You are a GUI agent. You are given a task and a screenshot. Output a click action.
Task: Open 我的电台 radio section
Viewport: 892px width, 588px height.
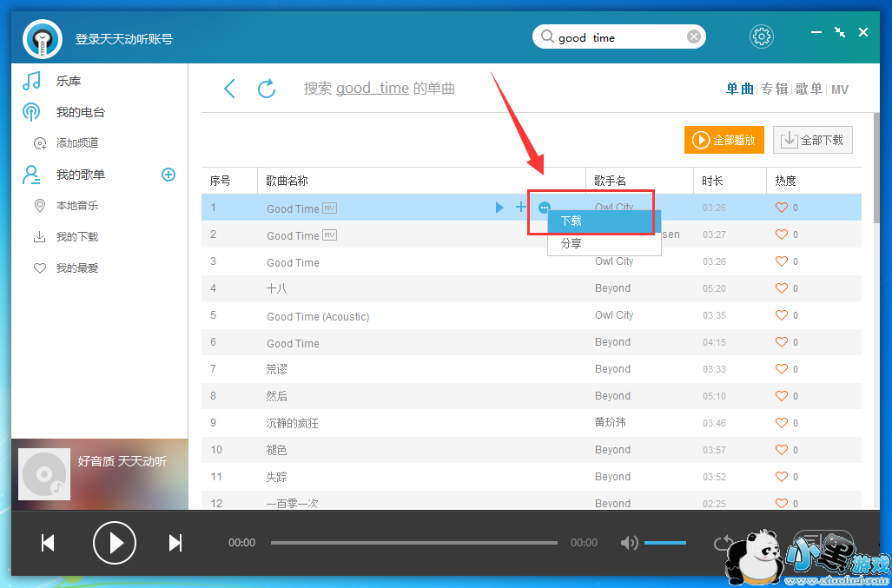(80, 112)
